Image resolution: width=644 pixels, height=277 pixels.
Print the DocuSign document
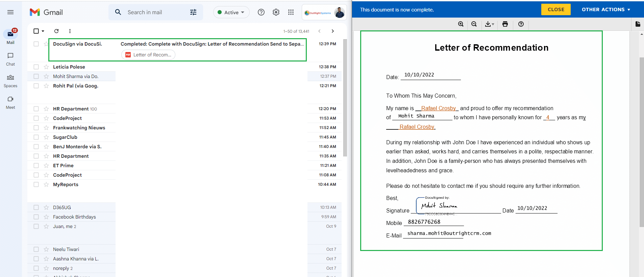[505, 24]
